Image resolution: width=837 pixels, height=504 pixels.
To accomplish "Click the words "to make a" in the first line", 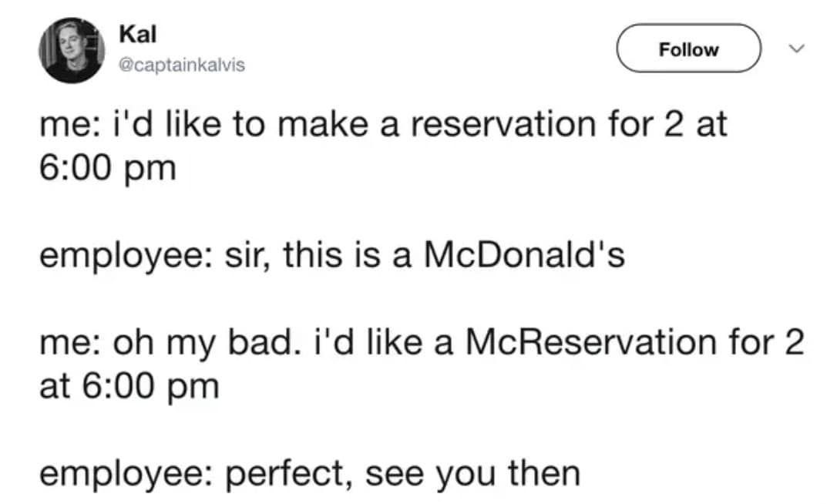I will 315,124.
